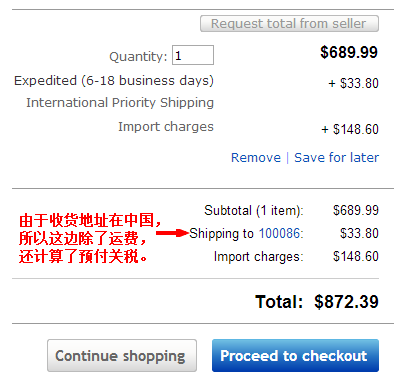Select the Save for later link
The height and width of the screenshot is (385, 399).
point(336,157)
